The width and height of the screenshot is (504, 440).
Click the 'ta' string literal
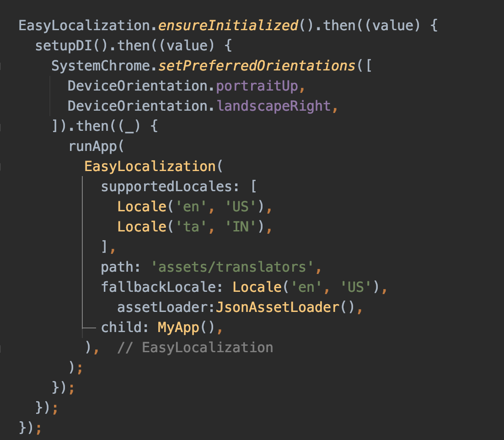tap(191, 227)
